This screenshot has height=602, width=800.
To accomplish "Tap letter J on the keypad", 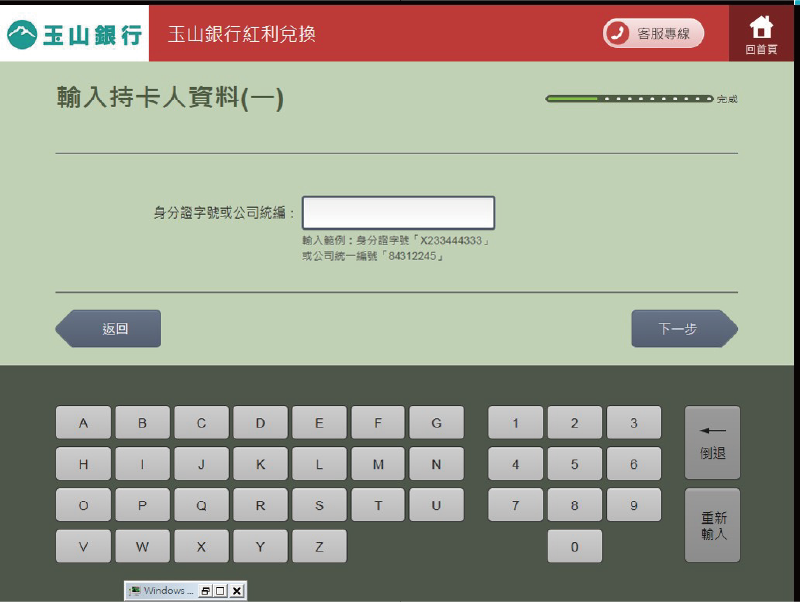I will click(x=202, y=464).
